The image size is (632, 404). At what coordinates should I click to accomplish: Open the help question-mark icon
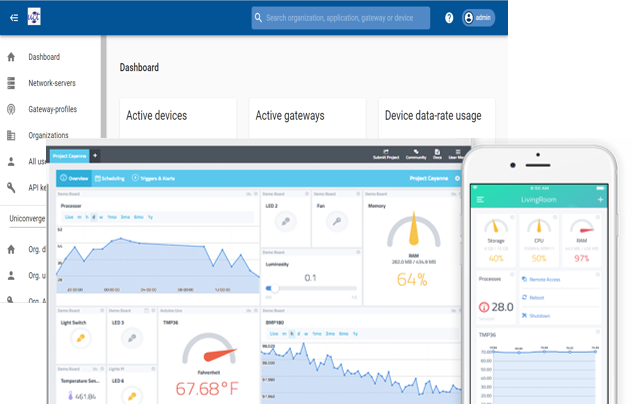pyautogui.click(x=449, y=18)
